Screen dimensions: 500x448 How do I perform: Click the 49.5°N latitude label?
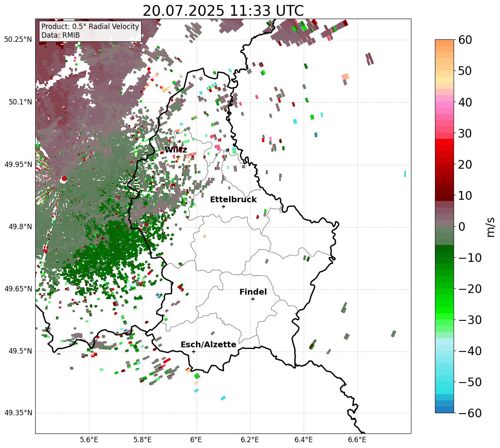(20, 351)
